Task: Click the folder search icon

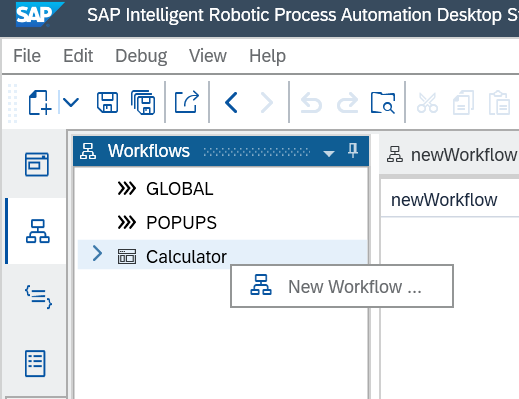Action: point(383,102)
